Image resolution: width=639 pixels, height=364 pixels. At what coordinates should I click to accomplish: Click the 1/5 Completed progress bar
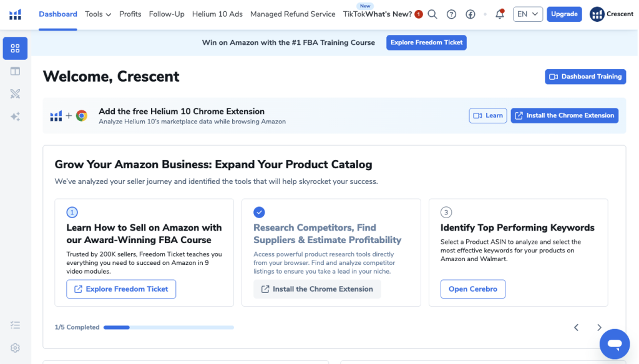pos(168,327)
